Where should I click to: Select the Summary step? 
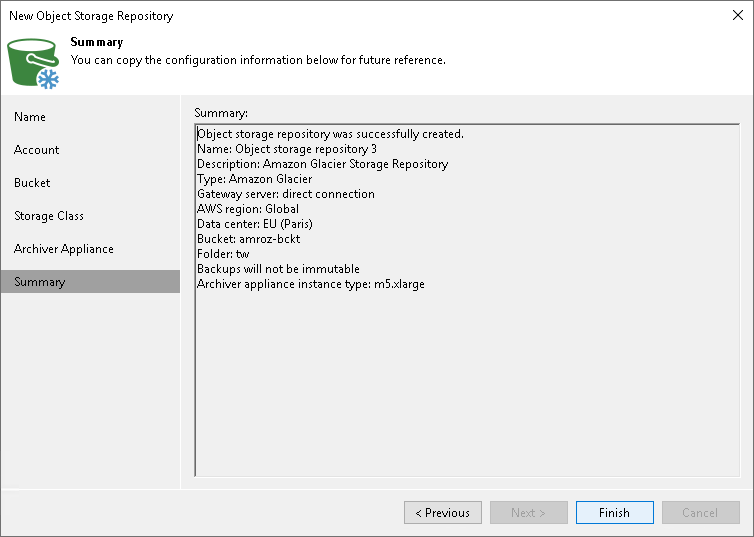(90, 282)
